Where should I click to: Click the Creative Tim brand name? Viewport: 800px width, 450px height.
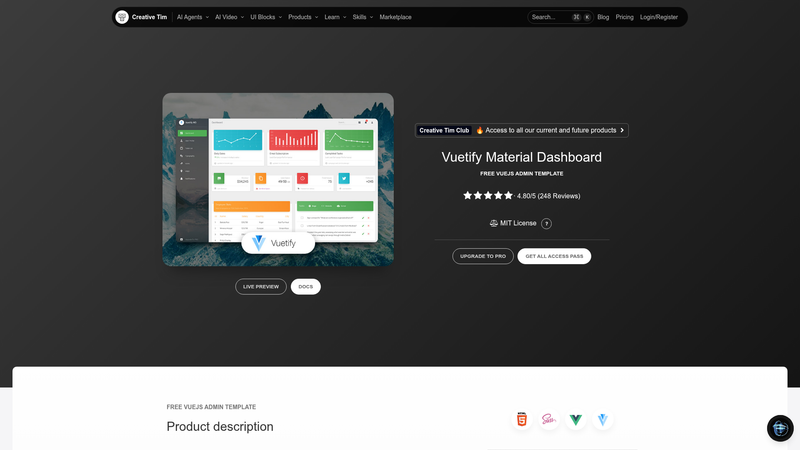[149, 17]
